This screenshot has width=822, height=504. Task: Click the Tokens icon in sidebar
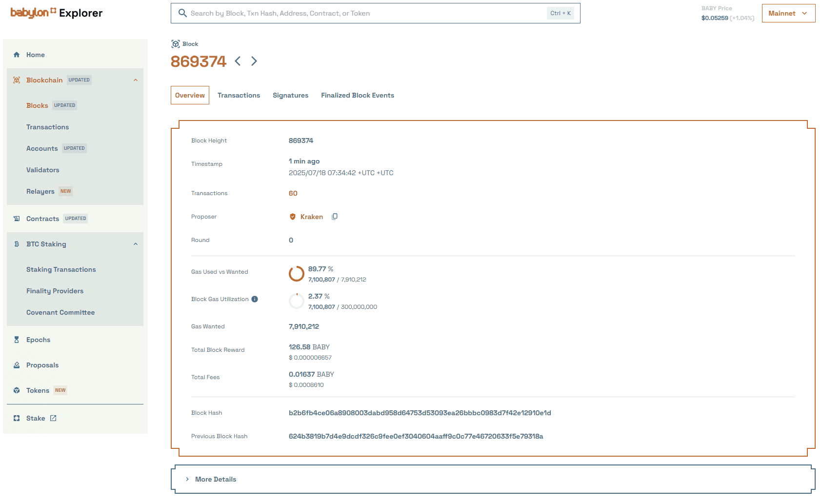[17, 390]
